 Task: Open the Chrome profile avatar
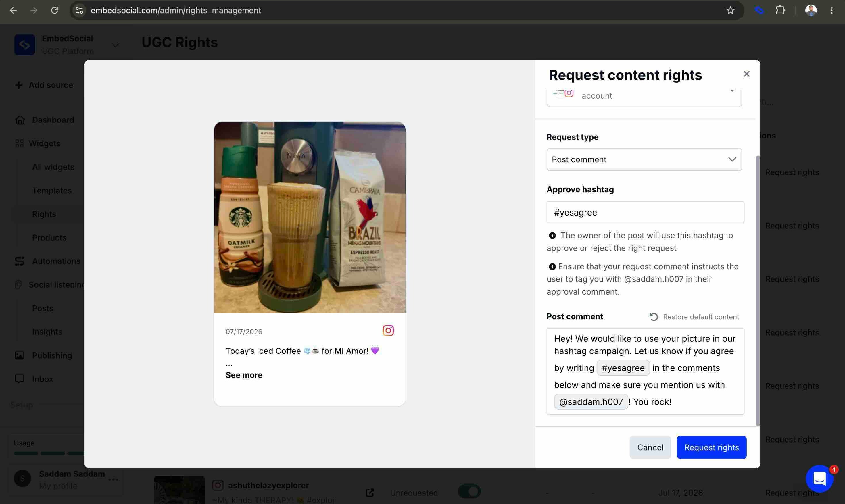click(x=811, y=10)
